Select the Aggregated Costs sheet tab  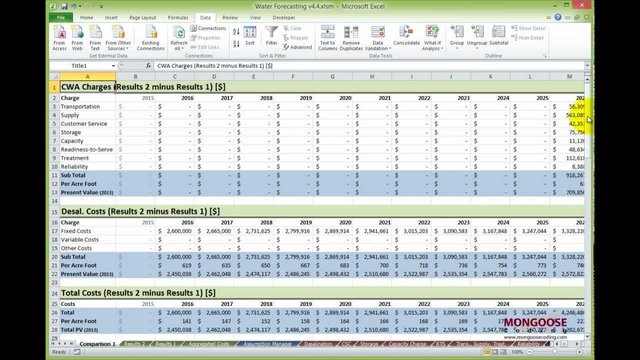[208, 344]
